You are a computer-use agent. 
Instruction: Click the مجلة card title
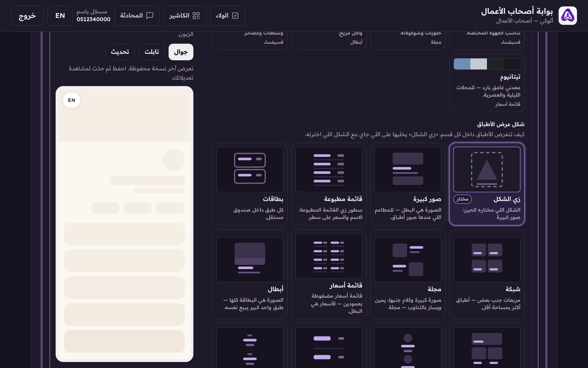434,289
